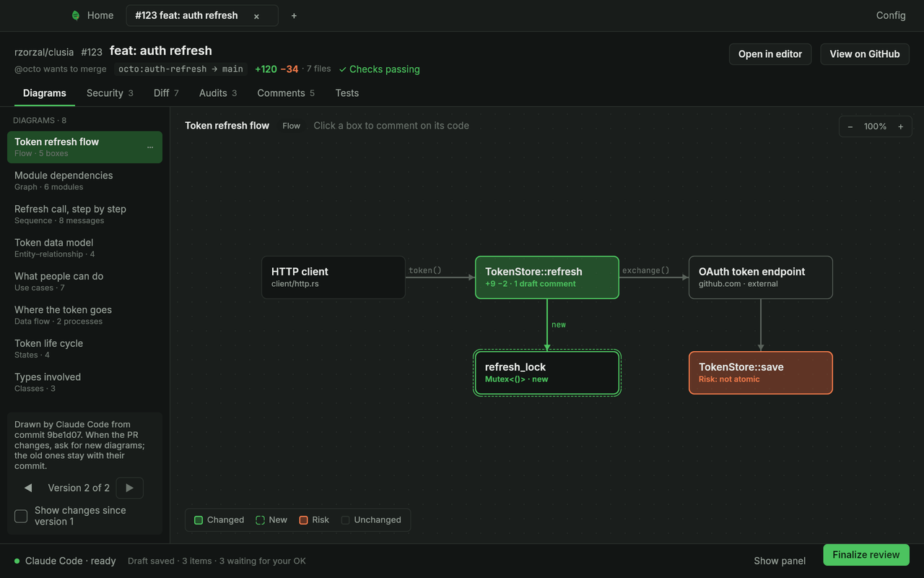This screenshot has height=578, width=924.
Task: Open the Comments tab
Action: pyautogui.click(x=286, y=93)
